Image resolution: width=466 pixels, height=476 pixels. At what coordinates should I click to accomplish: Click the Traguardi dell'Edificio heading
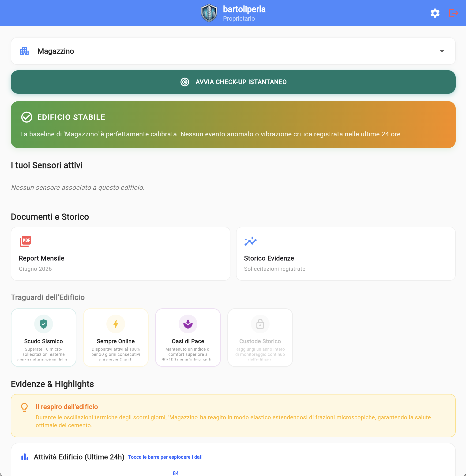(48, 297)
